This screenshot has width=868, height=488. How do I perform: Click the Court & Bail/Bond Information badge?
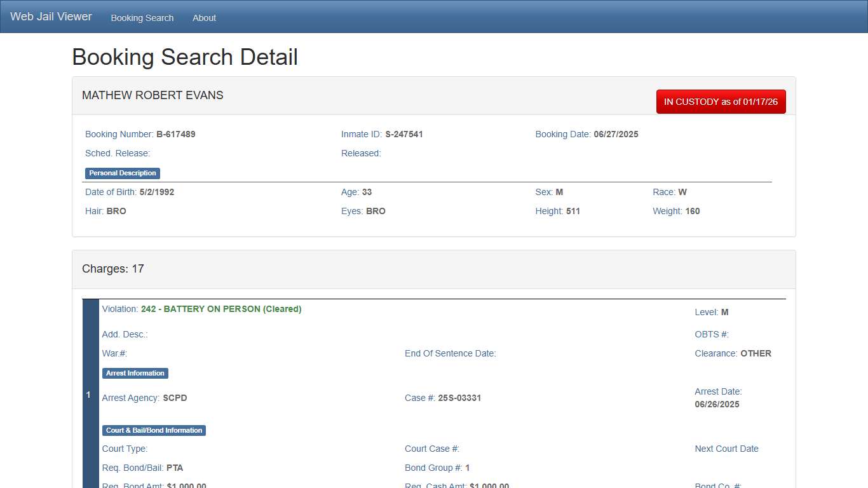click(x=154, y=430)
